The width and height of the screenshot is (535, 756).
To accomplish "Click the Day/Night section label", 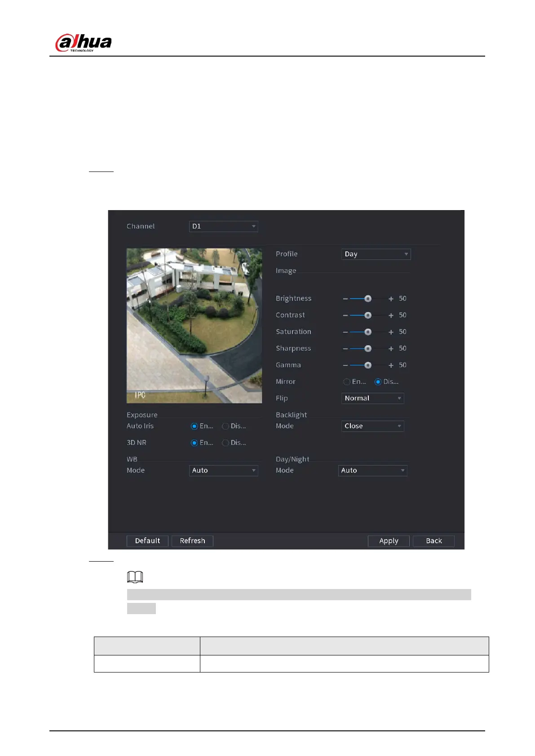I will (x=292, y=459).
